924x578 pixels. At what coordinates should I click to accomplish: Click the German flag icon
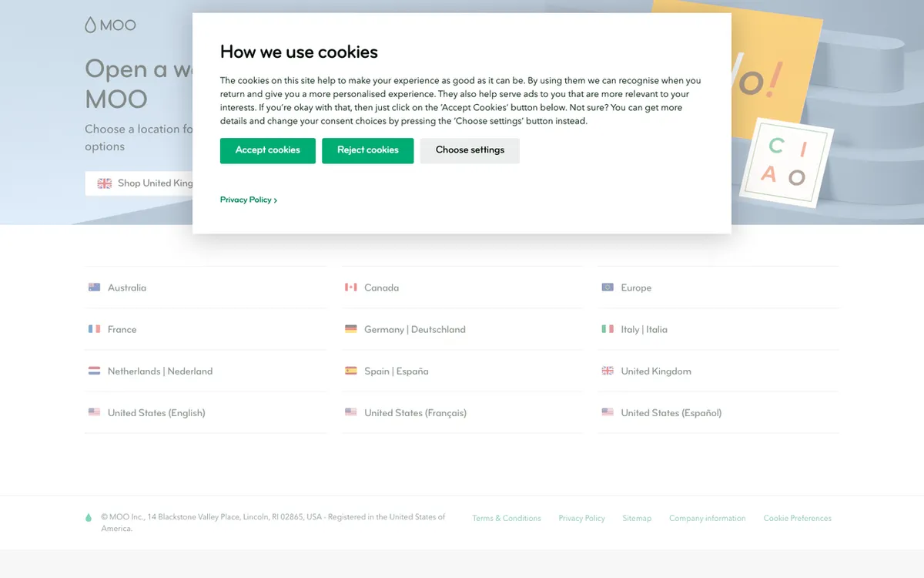point(351,329)
